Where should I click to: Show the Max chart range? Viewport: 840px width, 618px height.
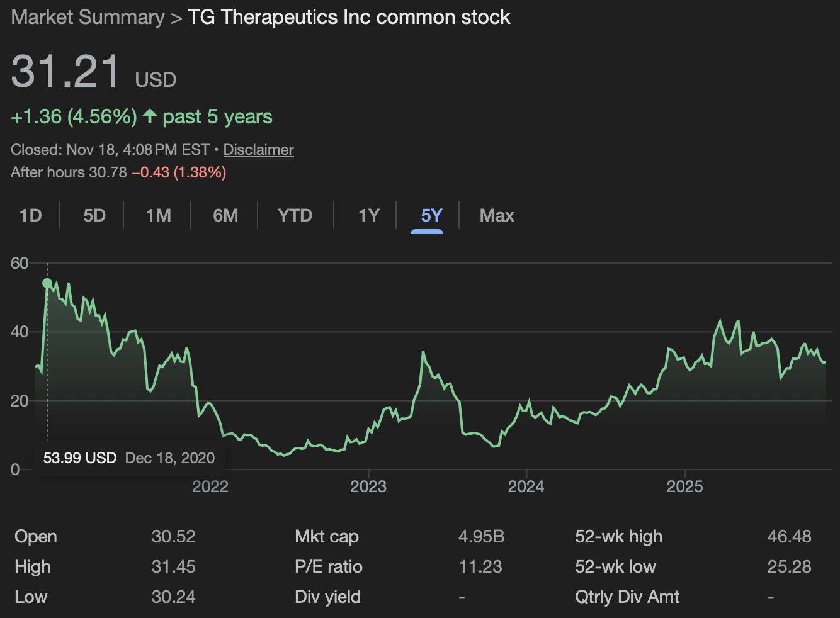(497, 216)
